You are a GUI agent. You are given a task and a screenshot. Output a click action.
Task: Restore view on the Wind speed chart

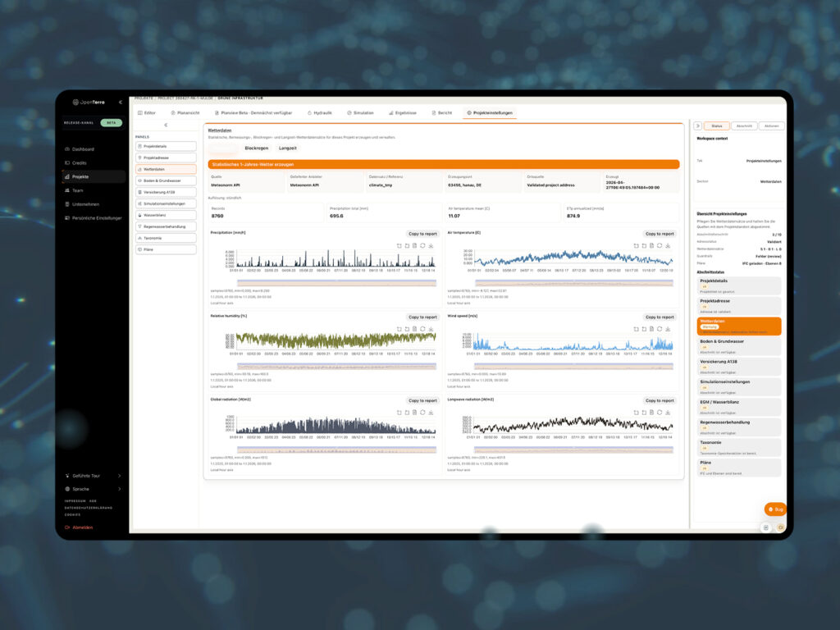[x=660, y=329]
